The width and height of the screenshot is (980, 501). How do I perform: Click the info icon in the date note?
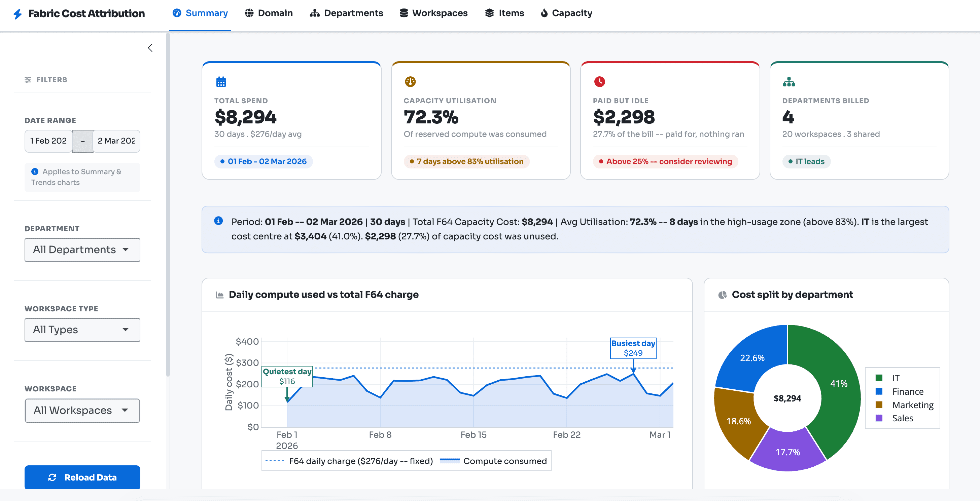(35, 171)
